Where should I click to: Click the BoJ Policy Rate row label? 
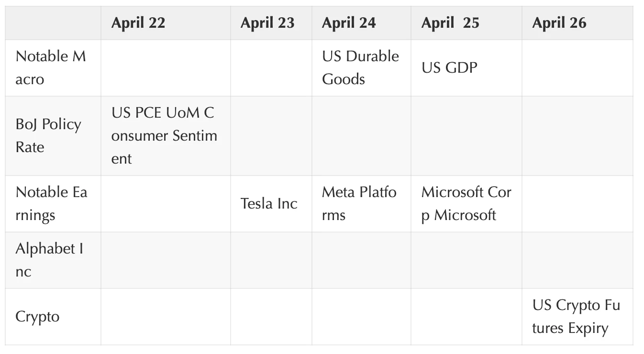(48, 135)
